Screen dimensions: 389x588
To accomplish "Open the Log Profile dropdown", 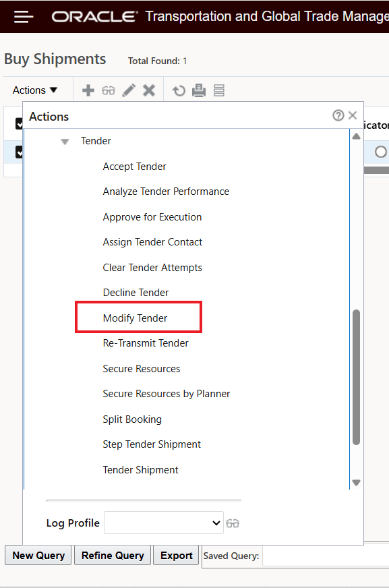I will (164, 523).
